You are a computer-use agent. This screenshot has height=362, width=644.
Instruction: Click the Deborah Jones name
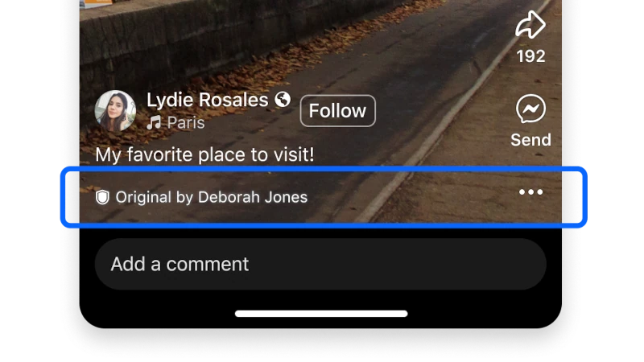point(253,197)
